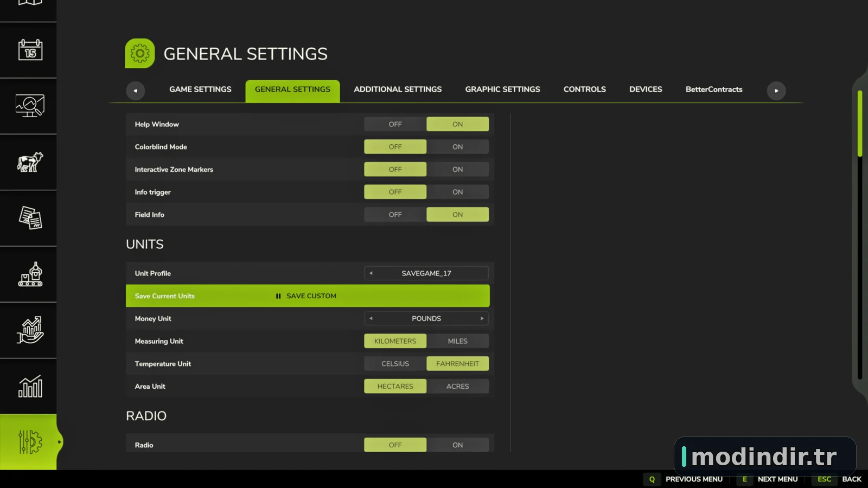Select CELSIUS temperature unit
This screenshot has width=868, height=488.
pos(395,364)
